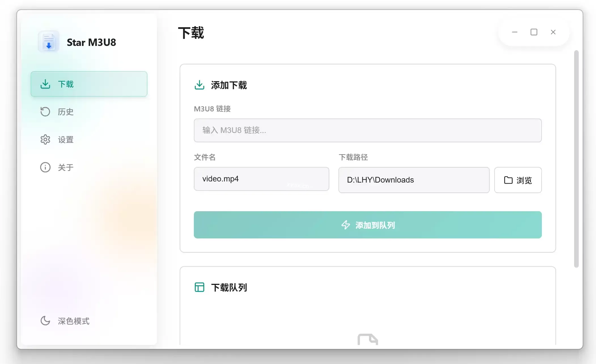Click the vertical scrollbar on right
Viewport: 596px width, 364px height.
[576, 159]
